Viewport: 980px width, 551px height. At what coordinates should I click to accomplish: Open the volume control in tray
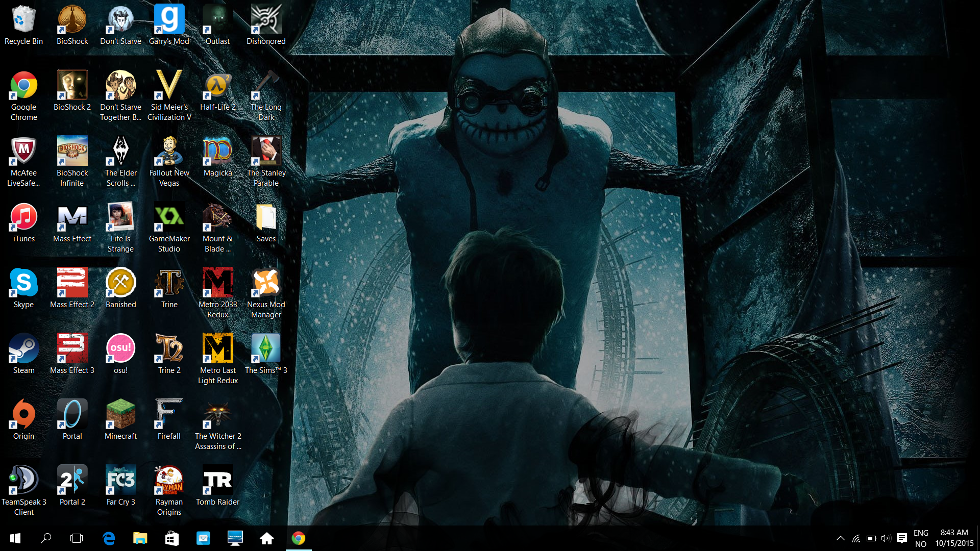(886, 538)
